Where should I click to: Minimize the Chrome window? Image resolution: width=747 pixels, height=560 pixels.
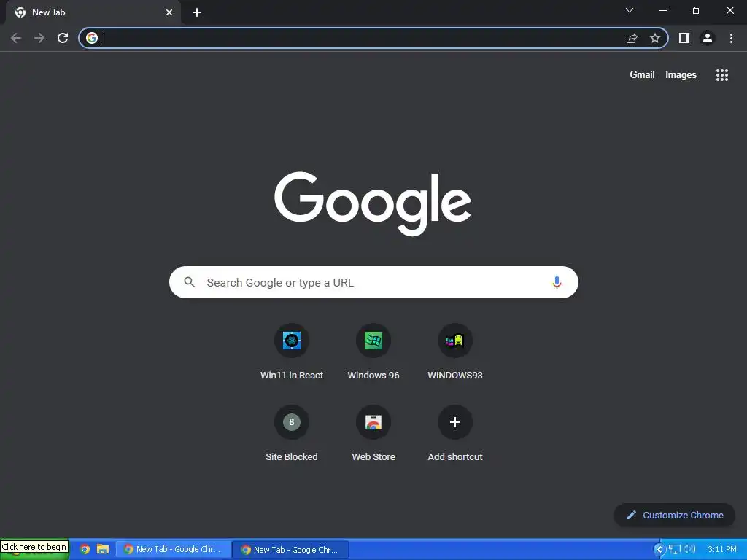click(x=662, y=10)
